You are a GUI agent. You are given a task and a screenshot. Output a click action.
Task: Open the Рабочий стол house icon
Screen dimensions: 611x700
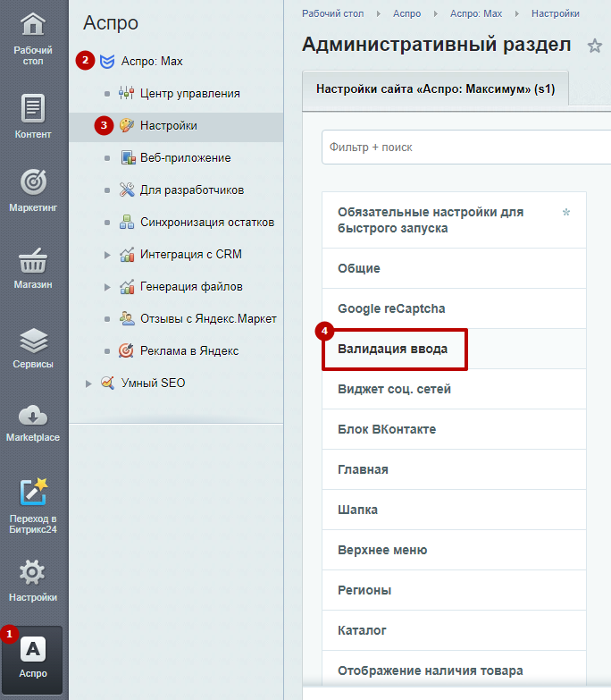coord(33,24)
